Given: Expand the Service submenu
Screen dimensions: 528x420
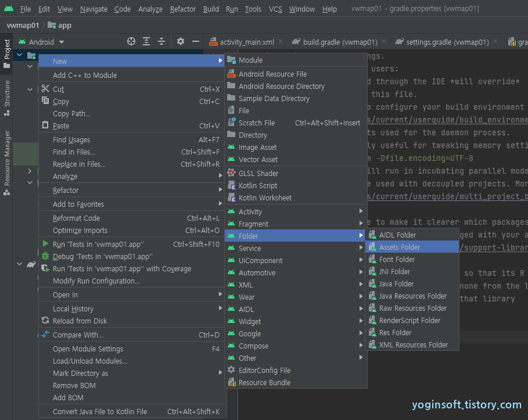Looking at the screenshot, I should [296, 248].
